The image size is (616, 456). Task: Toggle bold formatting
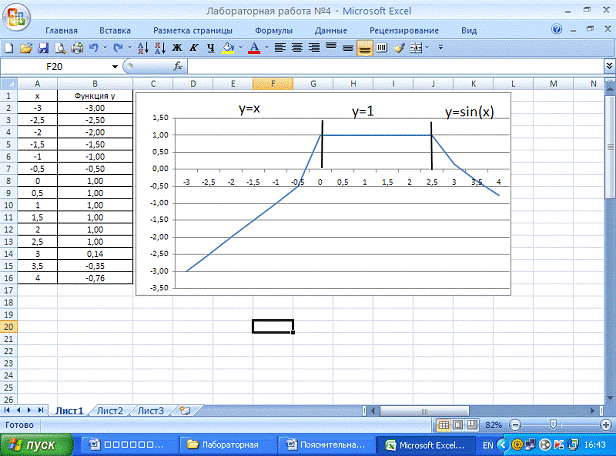176,47
